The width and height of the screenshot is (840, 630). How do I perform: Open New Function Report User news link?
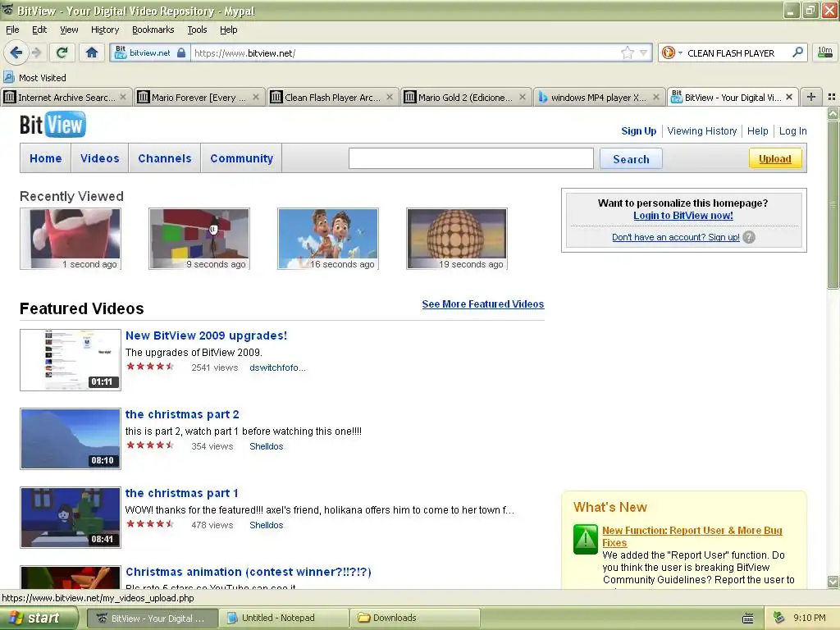[x=692, y=536]
